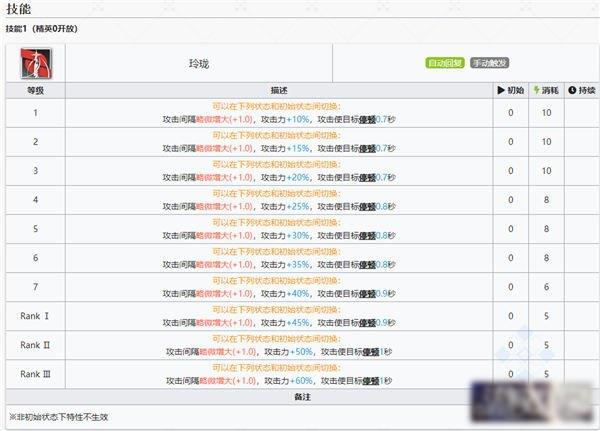This screenshot has width=600, height=431.
Task: Click the green 自动回复 tag
Action: 445,63
